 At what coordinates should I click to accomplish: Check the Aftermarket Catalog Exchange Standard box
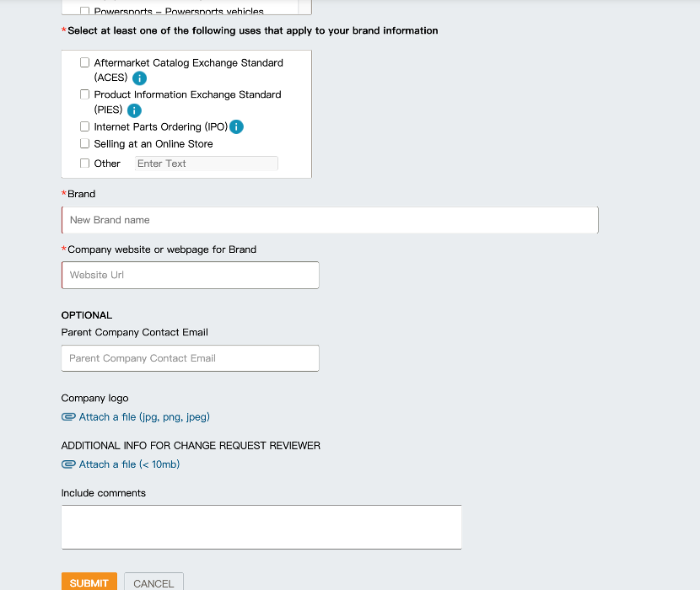[84, 62]
